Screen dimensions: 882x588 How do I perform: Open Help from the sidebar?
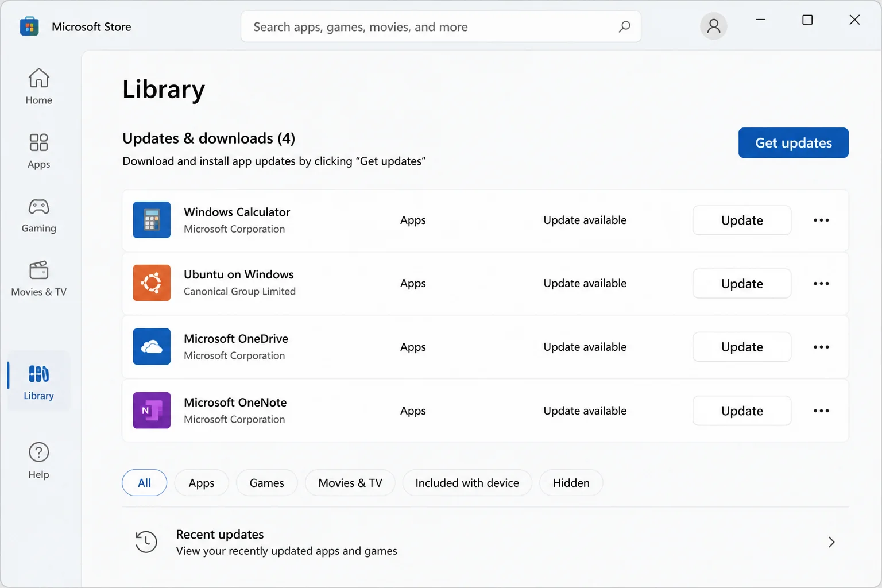(x=38, y=461)
